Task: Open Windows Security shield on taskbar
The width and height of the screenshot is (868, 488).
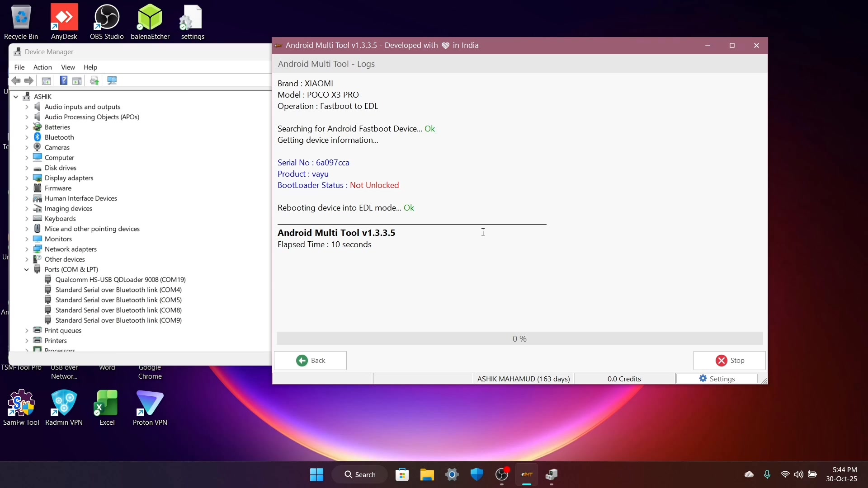Action: click(477, 475)
